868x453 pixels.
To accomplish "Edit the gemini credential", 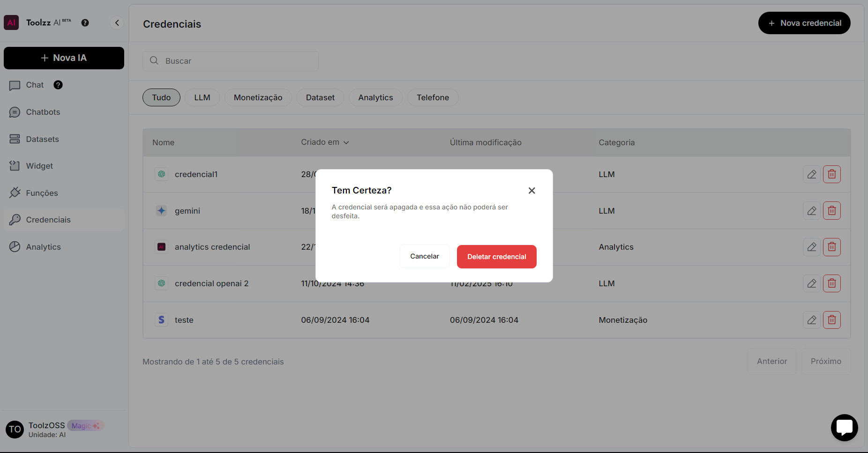I will click(x=812, y=211).
